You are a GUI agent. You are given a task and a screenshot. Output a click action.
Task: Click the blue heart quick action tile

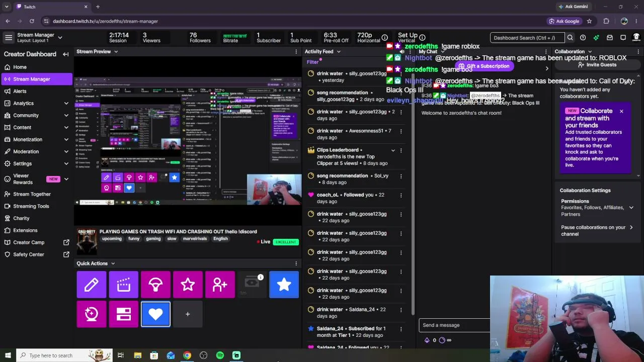click(155, 314)
